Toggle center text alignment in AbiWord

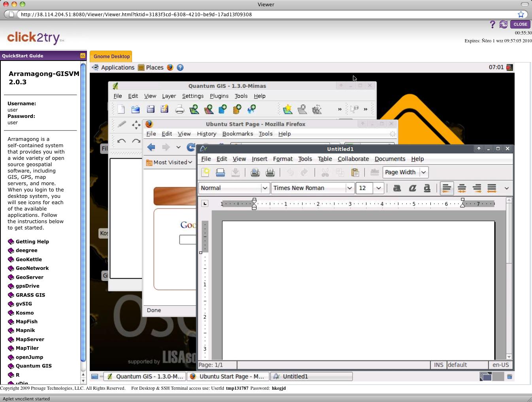tap(462, 188)
